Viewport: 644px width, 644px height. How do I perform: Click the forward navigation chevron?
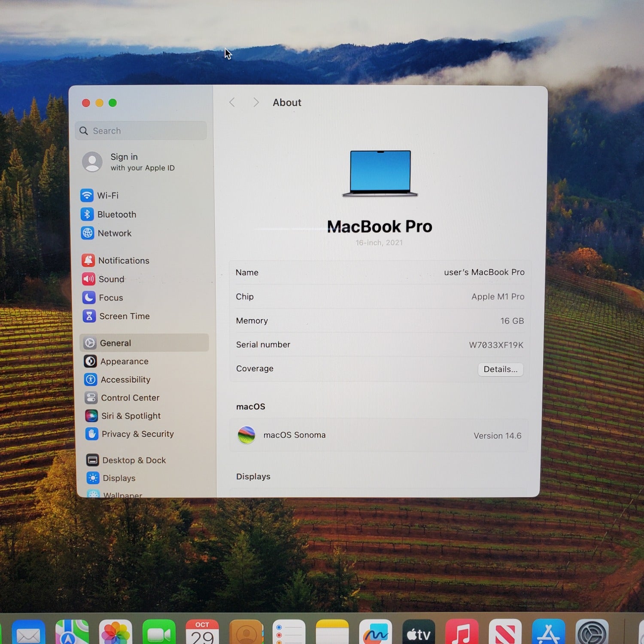point(256,102)
